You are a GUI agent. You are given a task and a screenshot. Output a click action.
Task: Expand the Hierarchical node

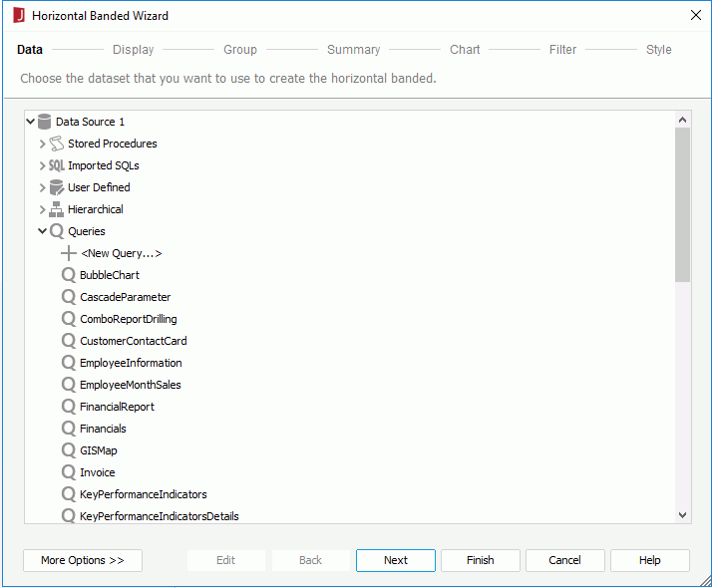pyautogui.click(x=42, y=209)
